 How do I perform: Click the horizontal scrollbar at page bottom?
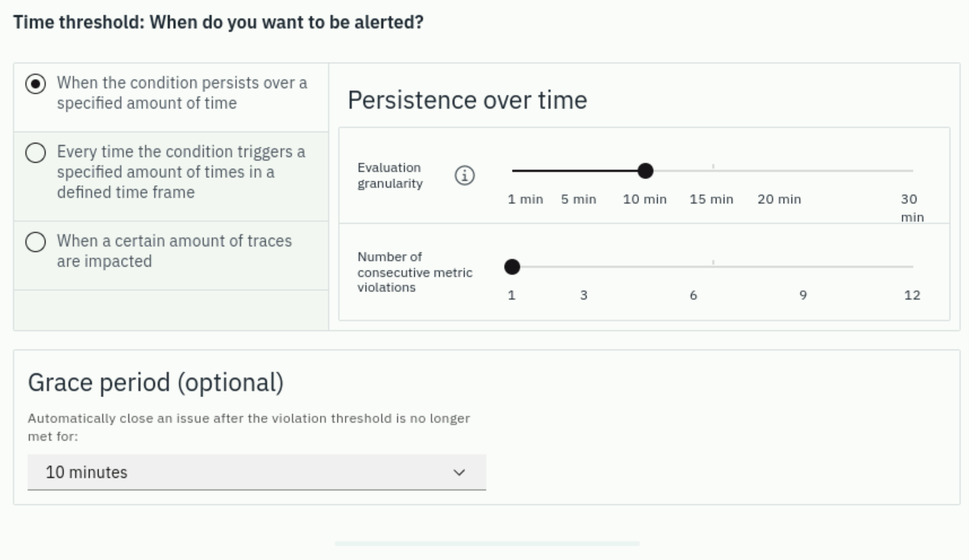click(x=487, y=543)
